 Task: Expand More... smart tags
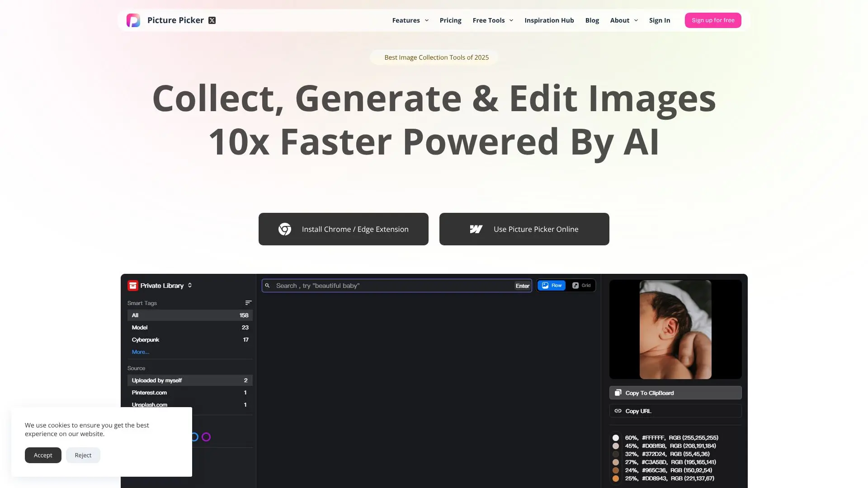[x=141, y=352]
